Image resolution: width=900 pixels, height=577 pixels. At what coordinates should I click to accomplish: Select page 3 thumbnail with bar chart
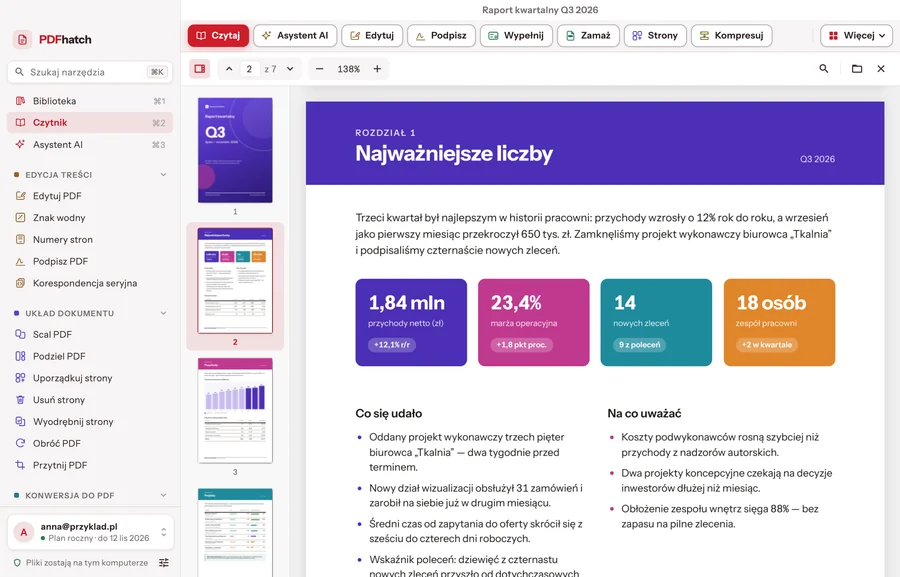pyautogui.click(x=235, y=411)
